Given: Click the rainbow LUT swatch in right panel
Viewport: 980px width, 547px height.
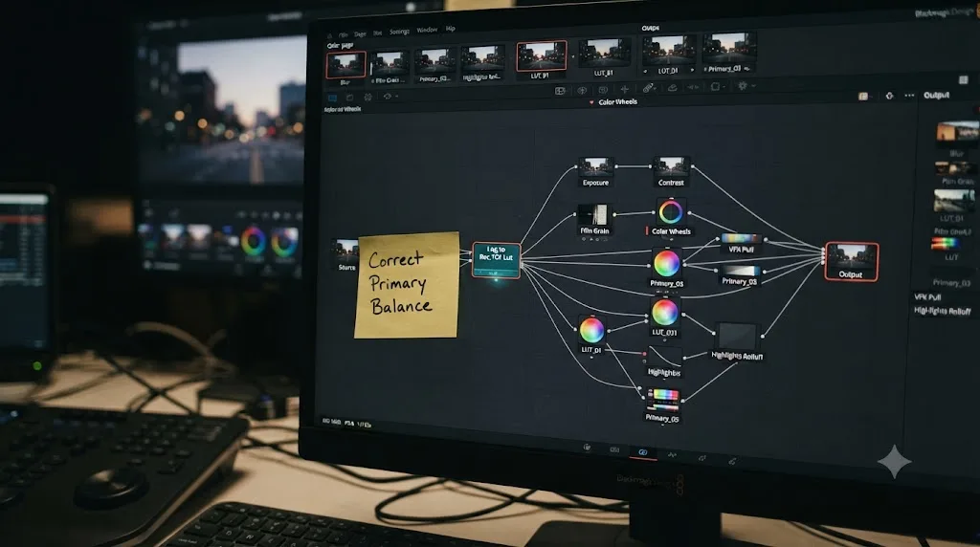Looking at the screenshot, I should 945,246.
